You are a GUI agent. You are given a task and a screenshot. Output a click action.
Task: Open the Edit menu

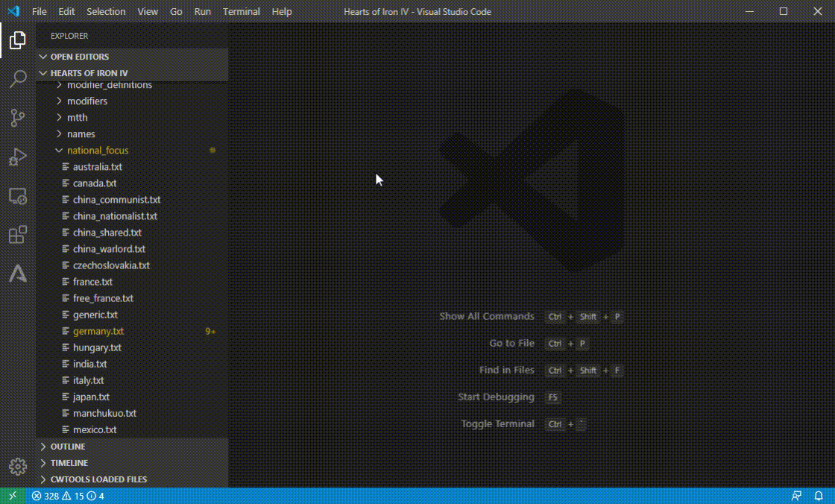click(66, 11)
